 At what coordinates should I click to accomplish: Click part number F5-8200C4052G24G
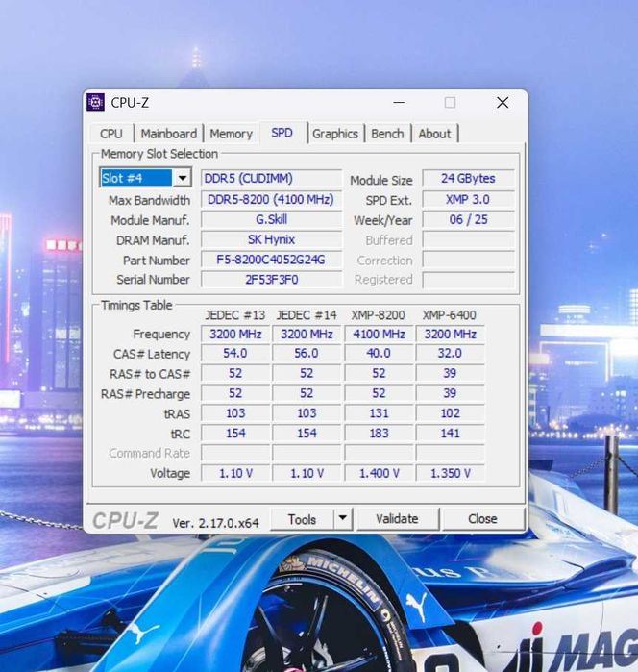(271, 260)
